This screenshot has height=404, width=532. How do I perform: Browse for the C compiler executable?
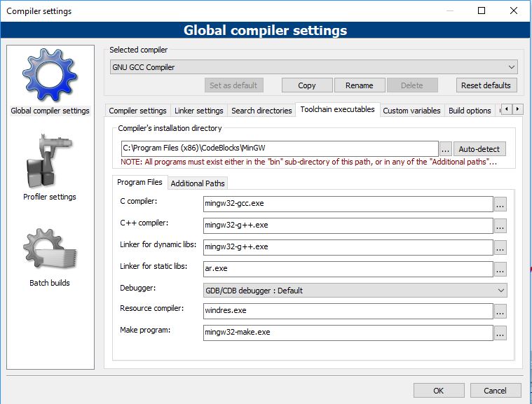(x=500, y=204)
